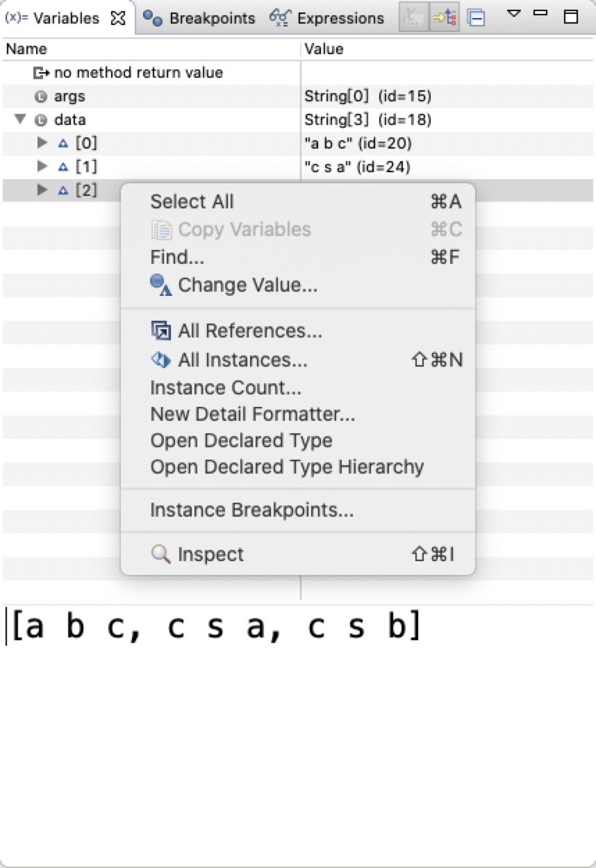Click All Instances... in the menu
Image resolution: width=596 pixels, height=868 pixels.
242,360
